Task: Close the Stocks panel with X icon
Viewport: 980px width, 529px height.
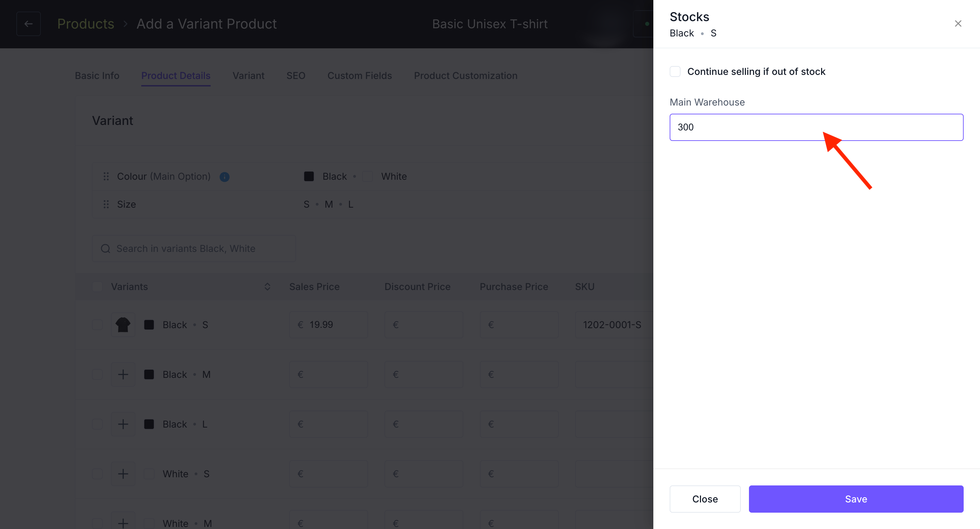Action: tap(958, 23)
